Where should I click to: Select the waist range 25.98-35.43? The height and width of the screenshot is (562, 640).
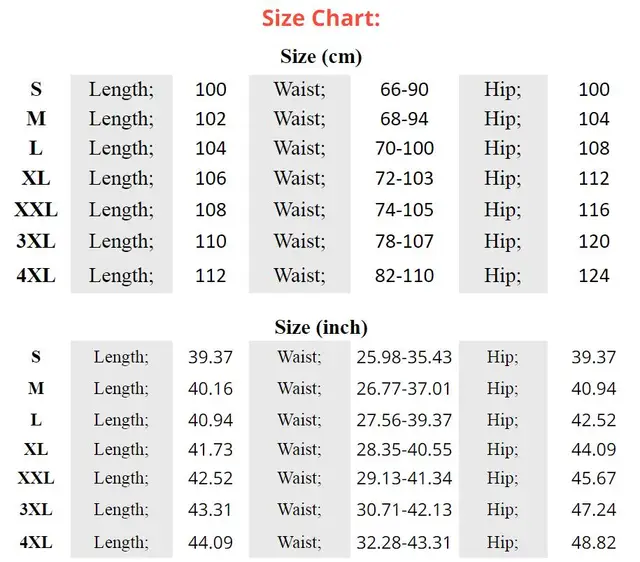tap(404, 357)
